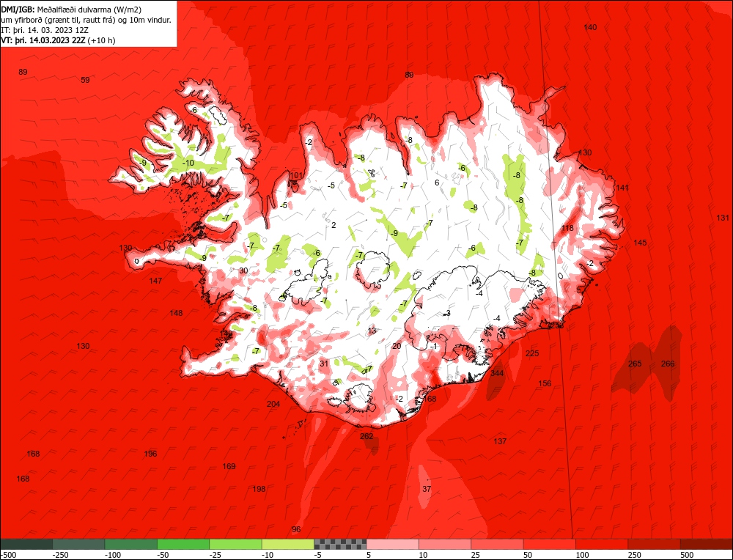Click the '262' value south of Iceland
Image resolution: width=733 pixels, height=560 pixels.
point(366,436)
